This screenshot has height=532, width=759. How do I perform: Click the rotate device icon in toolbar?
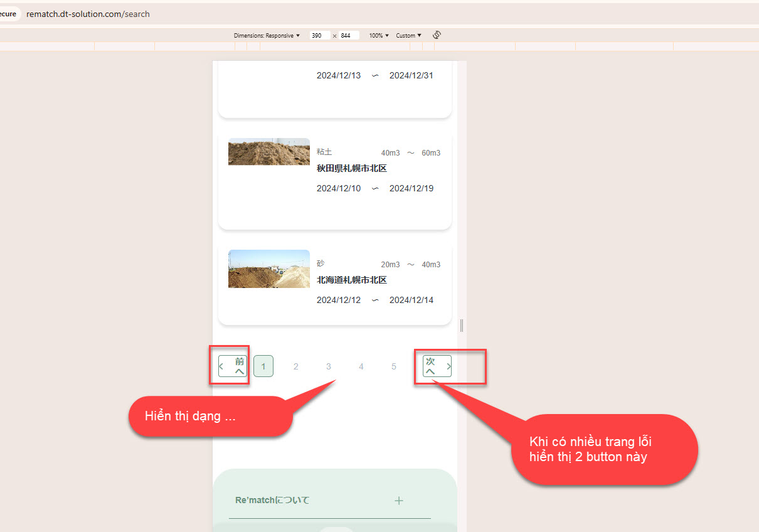coord(437,35)
